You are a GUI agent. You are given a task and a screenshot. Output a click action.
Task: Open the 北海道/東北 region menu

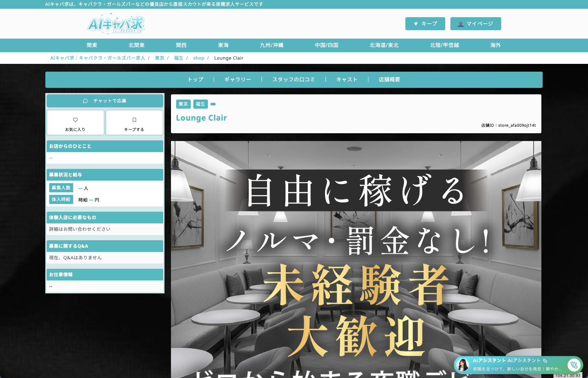click(384, 45)
